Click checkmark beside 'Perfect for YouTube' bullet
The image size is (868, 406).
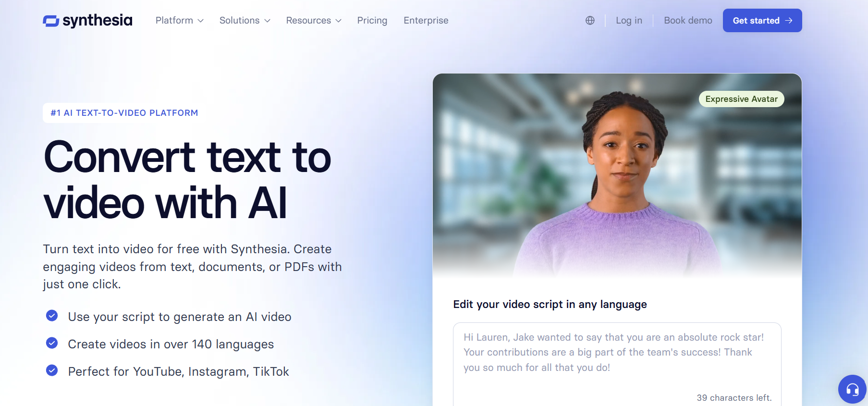[x=52, y=370]
